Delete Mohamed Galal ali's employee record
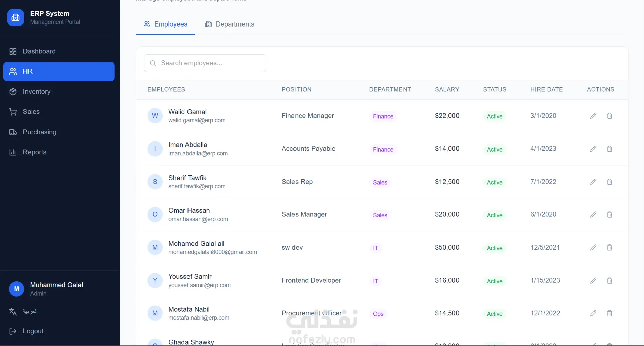The height and width of the screenshot is (346, 644). coord(610,247)
